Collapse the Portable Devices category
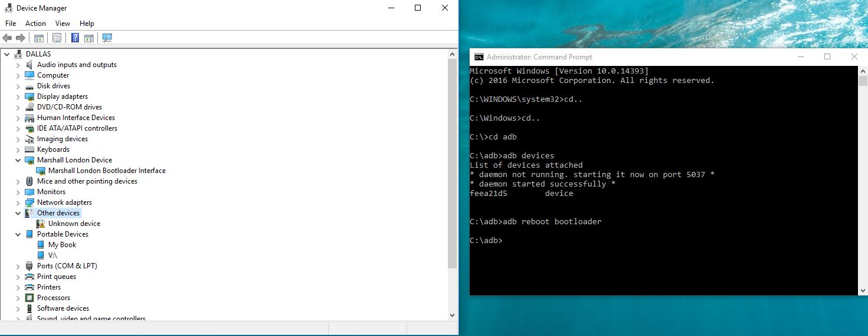This screenshot has width=868, height=336. pos(18,234)
